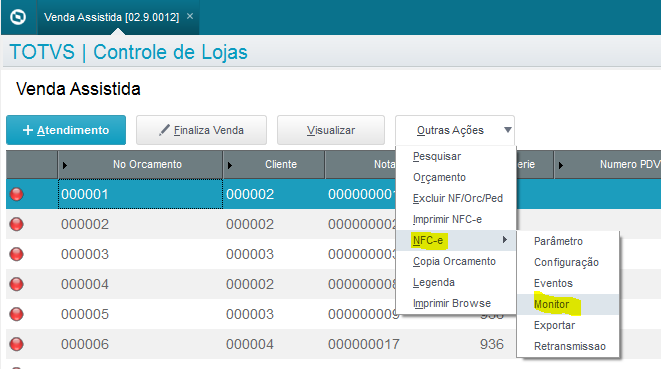Click the Visualizar button
The width and height of the screenshot is (661, 369).
pos(330,130)
